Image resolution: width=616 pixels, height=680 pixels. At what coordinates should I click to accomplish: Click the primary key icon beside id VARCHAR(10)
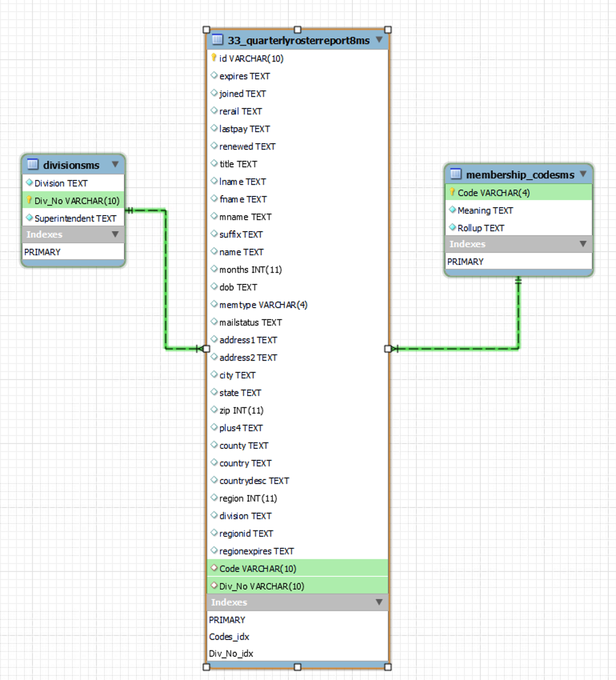(214, 58)
